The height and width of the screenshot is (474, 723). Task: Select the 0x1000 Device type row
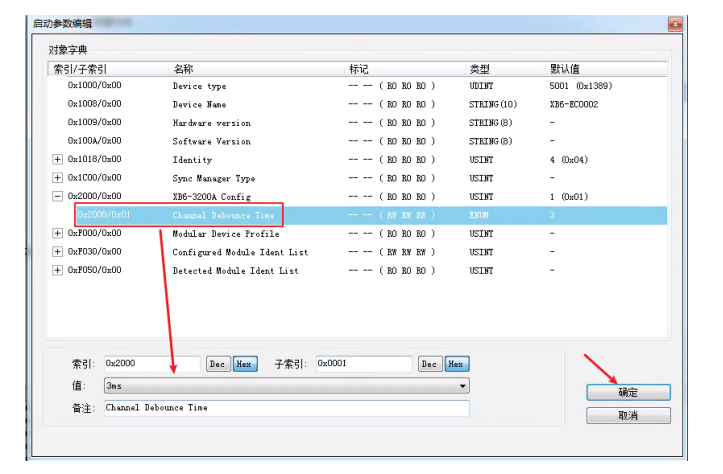point(200,87)
